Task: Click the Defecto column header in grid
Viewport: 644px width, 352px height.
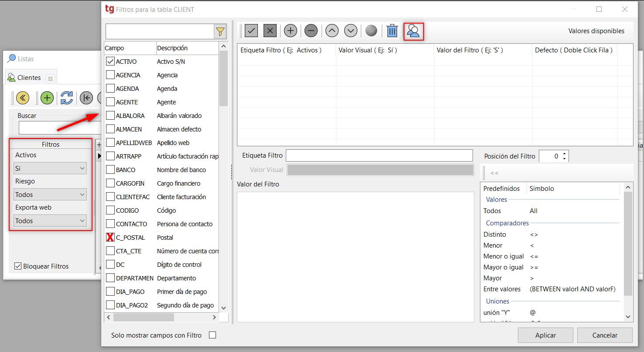Action: click(x=574, y=50)
